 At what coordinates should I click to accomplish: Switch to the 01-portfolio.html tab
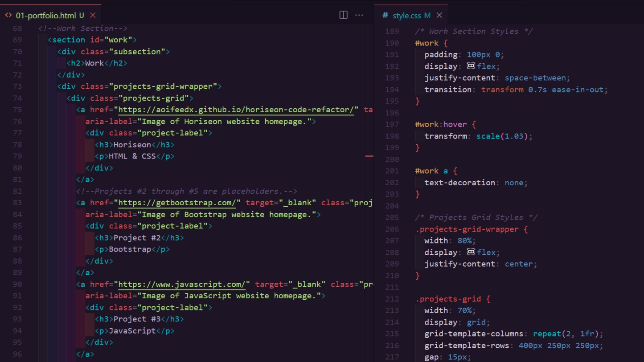point(50,15)
